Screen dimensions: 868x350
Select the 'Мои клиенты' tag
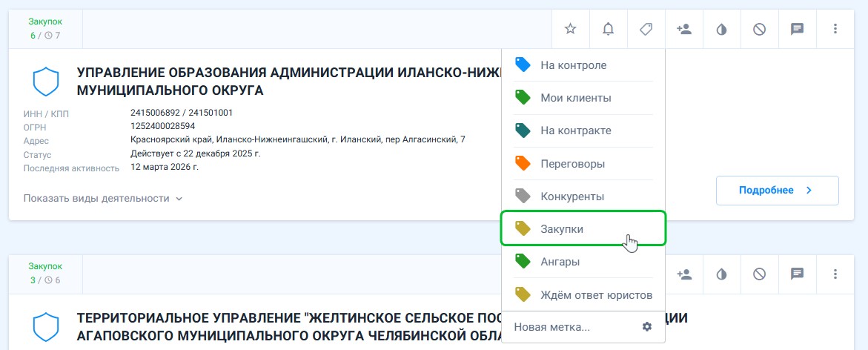(583, 98)
